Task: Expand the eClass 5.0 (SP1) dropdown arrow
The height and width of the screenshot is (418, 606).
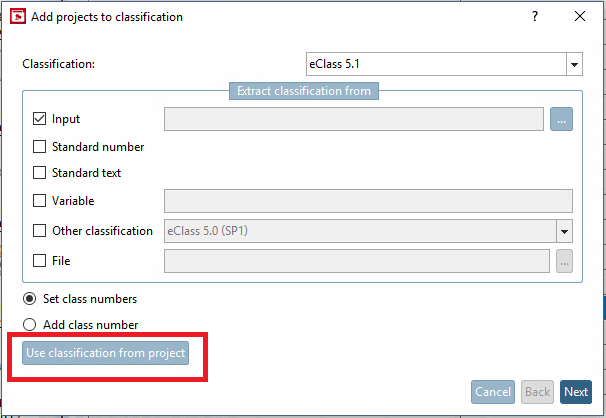Action: [x=564, y=231]
